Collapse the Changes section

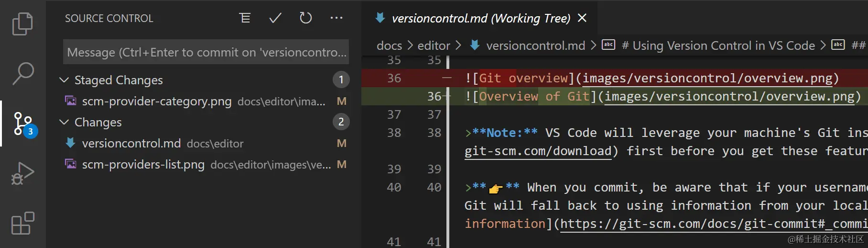coord(64,122)
